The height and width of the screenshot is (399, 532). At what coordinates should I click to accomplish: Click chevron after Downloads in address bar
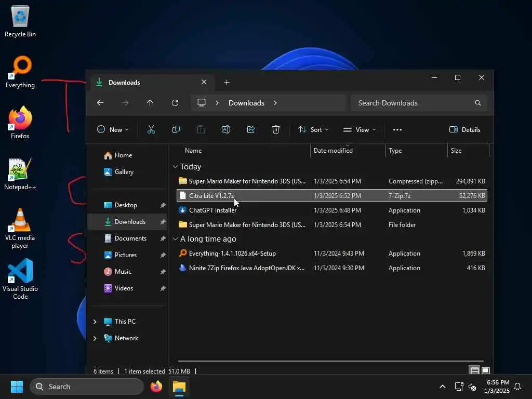275,103
